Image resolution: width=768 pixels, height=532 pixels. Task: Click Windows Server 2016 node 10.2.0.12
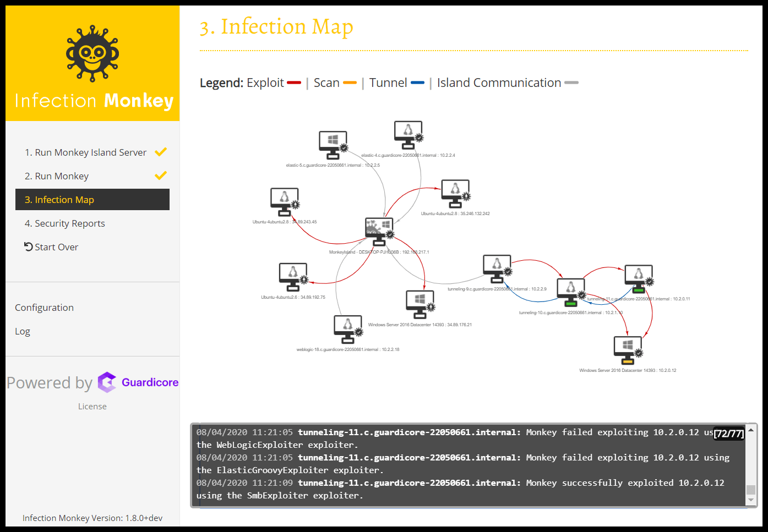628,350
